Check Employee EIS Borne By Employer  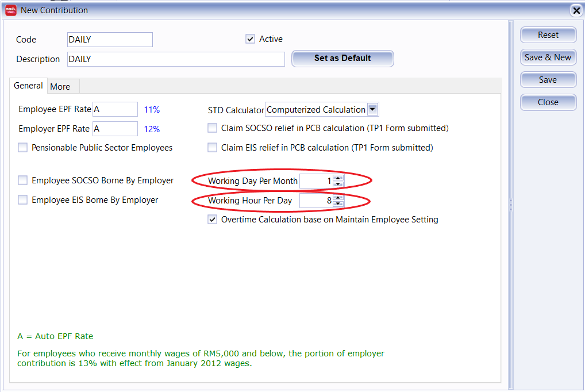pyautogui.click(x=22, y=200)
